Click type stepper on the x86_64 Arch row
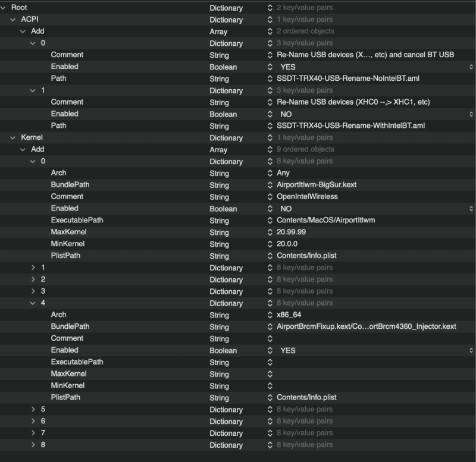Screen dimensions: 476x462 pos(270,315)
